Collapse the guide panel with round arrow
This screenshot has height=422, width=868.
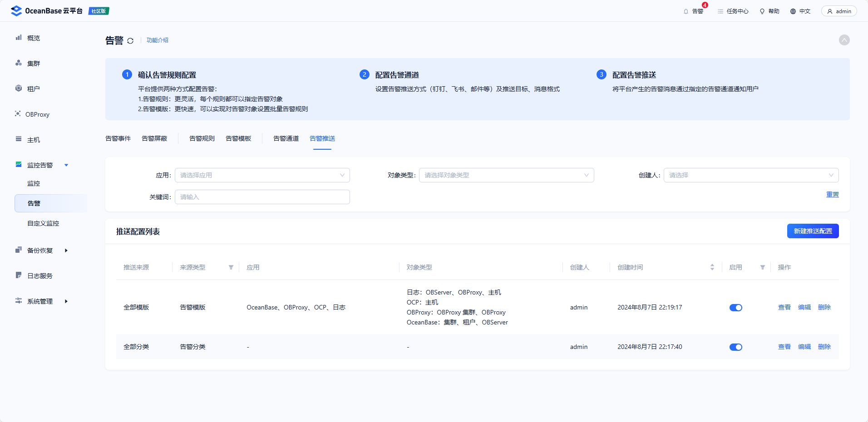click(844, 40)
